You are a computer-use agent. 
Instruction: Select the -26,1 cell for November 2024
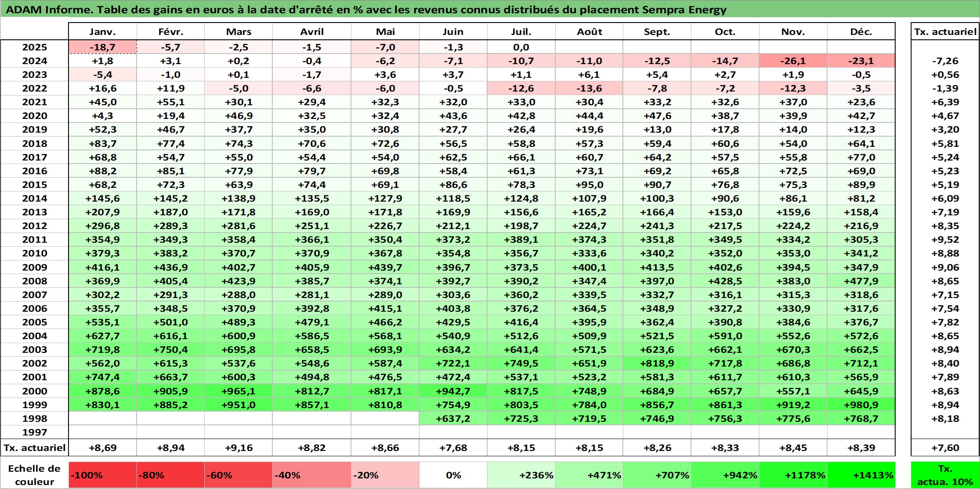point(793,61)
